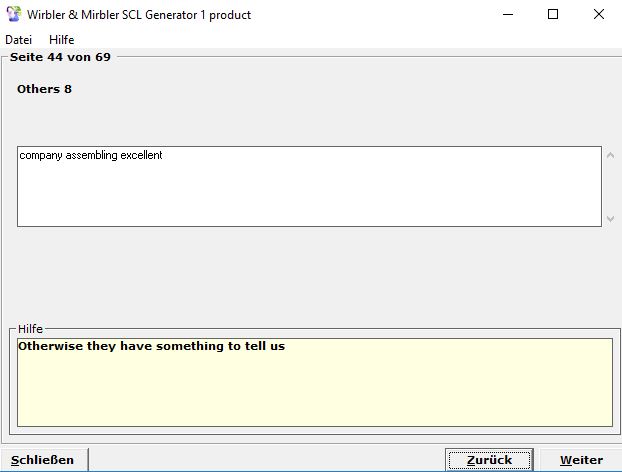Close the SCL Generator window
Image resolution: width=622 pixels, height=472 pixels.
click(x=599, y=15)
